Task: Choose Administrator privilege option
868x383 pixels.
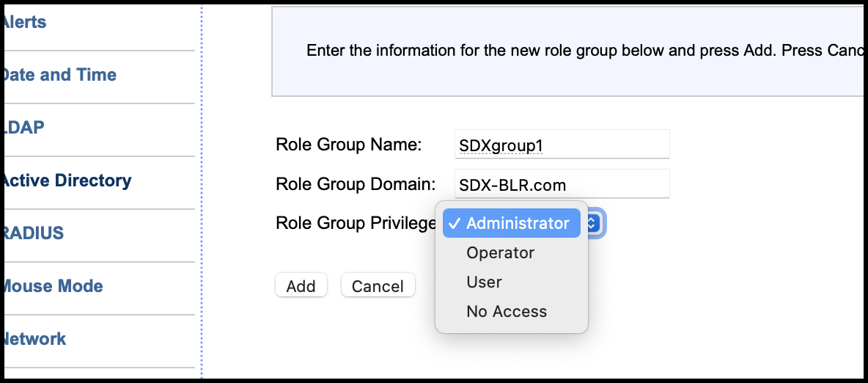Action: (512, 223)
